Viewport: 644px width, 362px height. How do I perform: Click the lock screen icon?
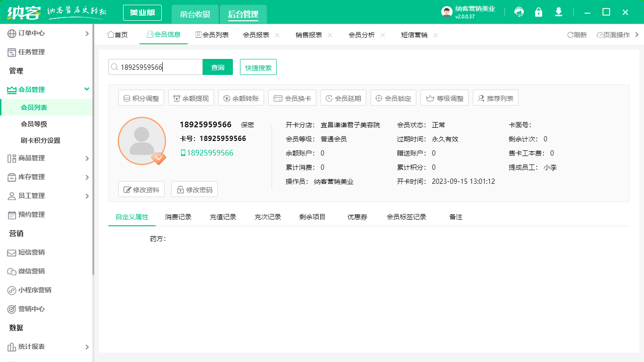tap(538, 12)
